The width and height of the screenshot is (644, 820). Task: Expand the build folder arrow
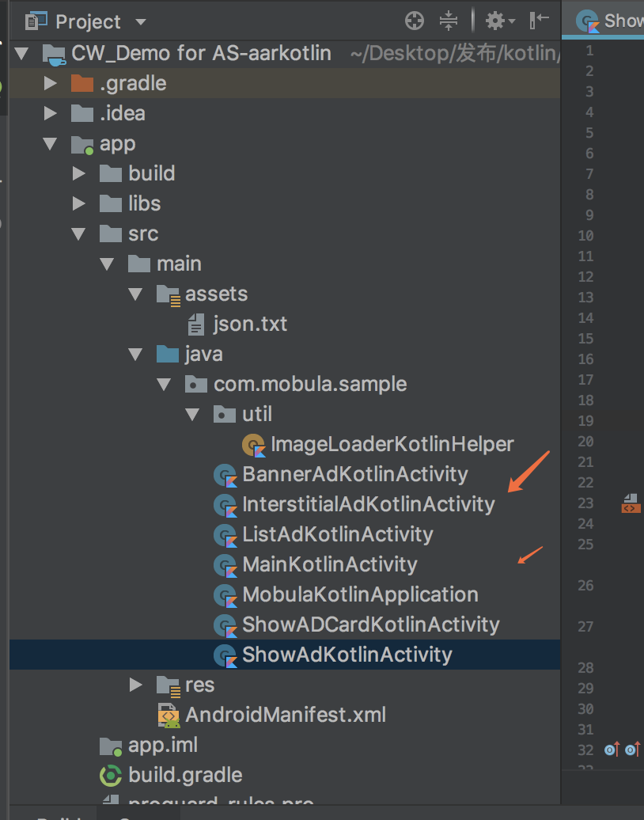(x=78, y=173)
